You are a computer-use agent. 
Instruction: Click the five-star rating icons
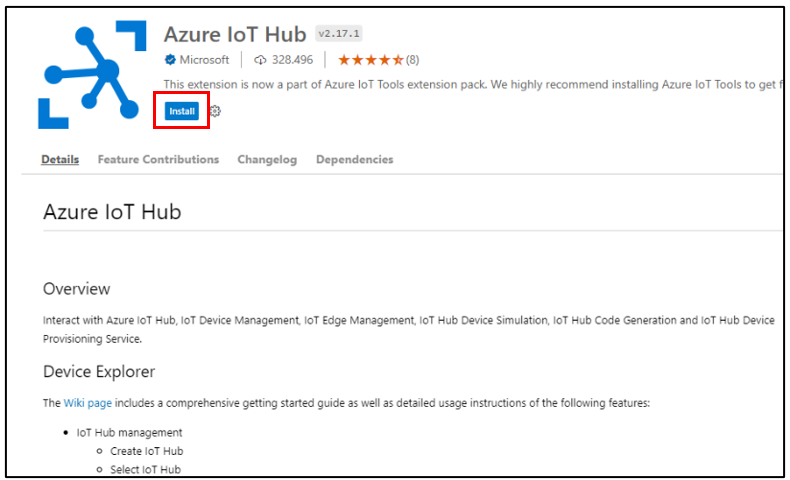coord(371,60)
